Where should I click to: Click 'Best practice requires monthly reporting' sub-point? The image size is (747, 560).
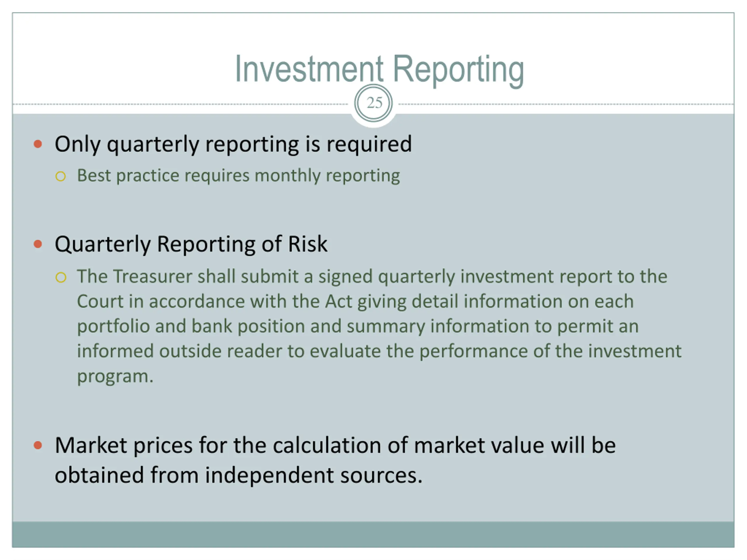(238, 176)
